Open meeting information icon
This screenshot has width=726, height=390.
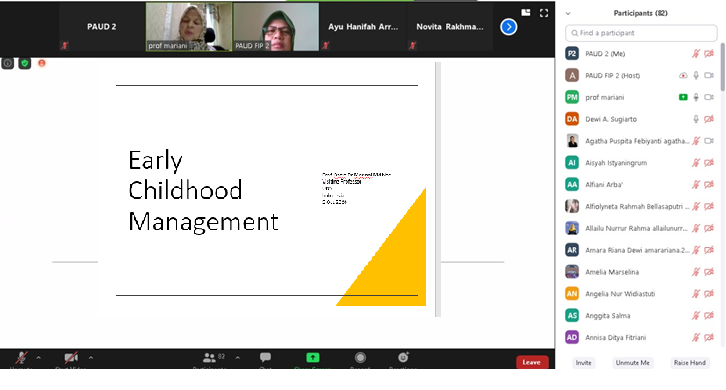tap(7, 63)
